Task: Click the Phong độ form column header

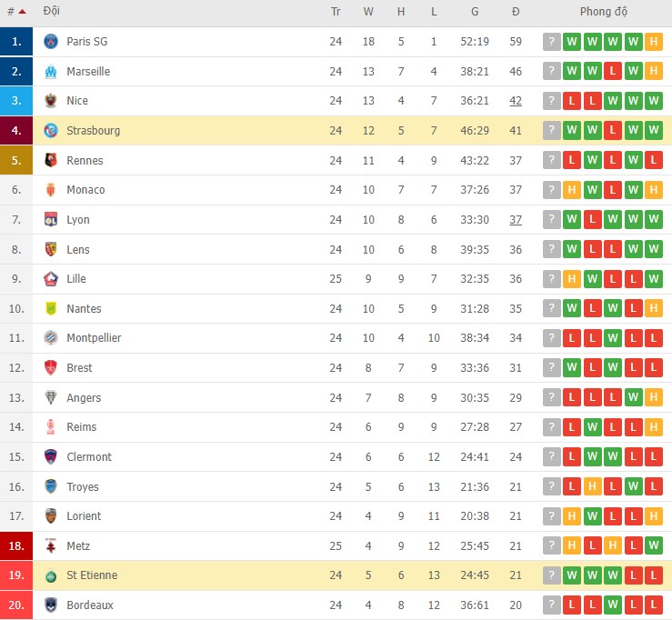Action: pos(604,13)
